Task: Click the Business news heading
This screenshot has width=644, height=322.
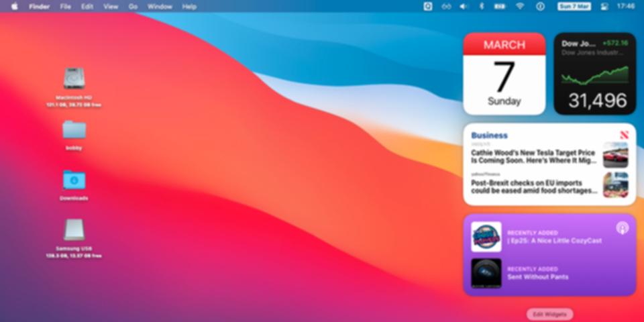Action: point(489,135)
